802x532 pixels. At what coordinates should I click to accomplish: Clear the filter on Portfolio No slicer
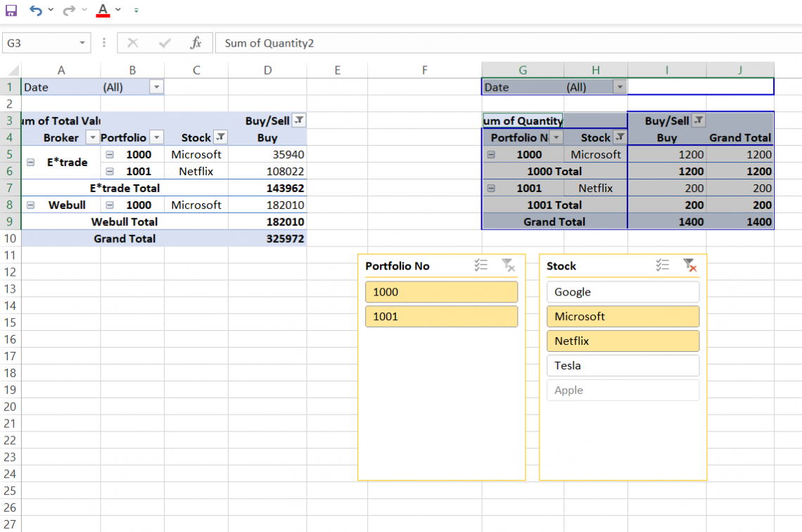509,265
